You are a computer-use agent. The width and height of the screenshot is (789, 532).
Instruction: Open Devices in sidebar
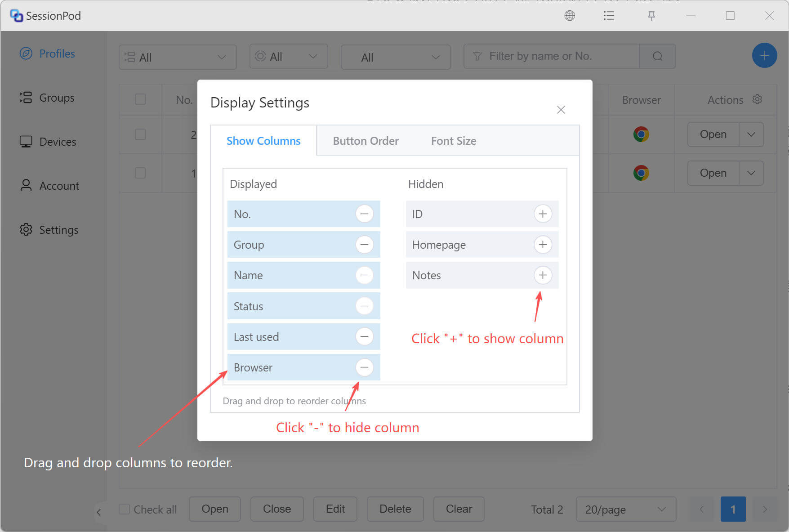coord(48,142)
